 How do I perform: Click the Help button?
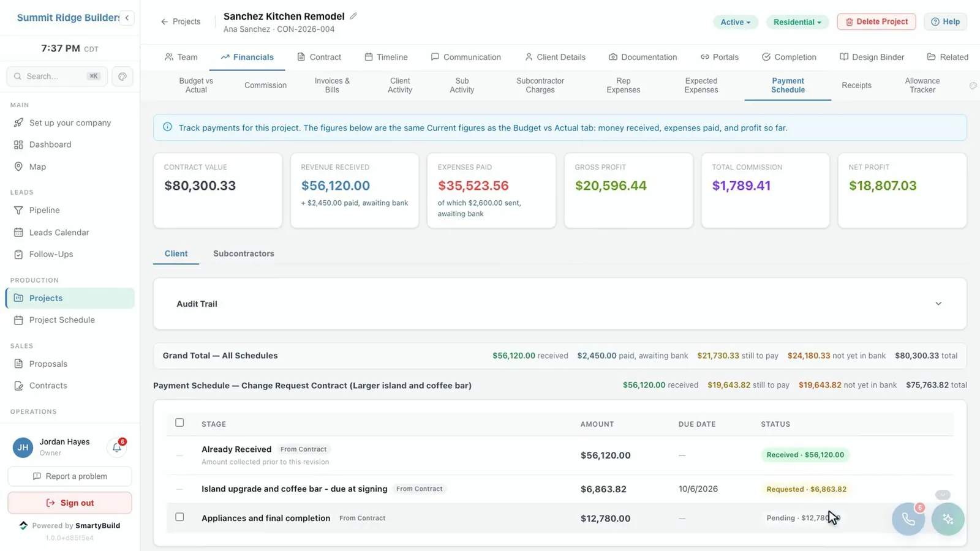coord(945,21)
